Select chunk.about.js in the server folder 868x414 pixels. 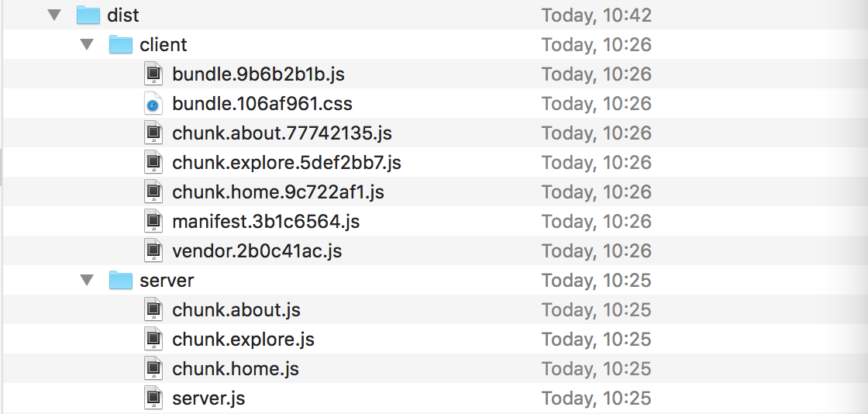[236, 310]
